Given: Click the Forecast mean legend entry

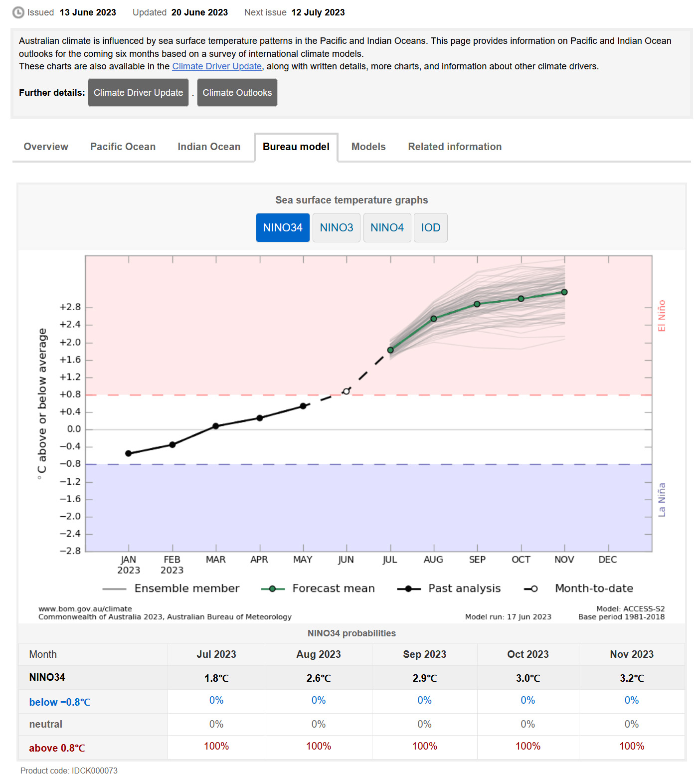Looking at the screenshot, I should tap(318, 588).
